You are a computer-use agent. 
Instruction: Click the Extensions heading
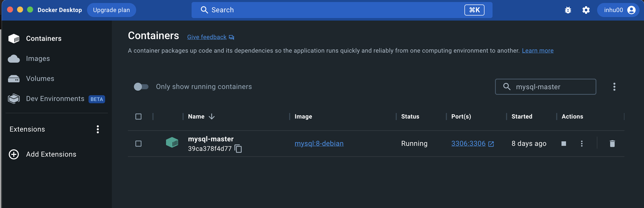(x=27, y=129)
